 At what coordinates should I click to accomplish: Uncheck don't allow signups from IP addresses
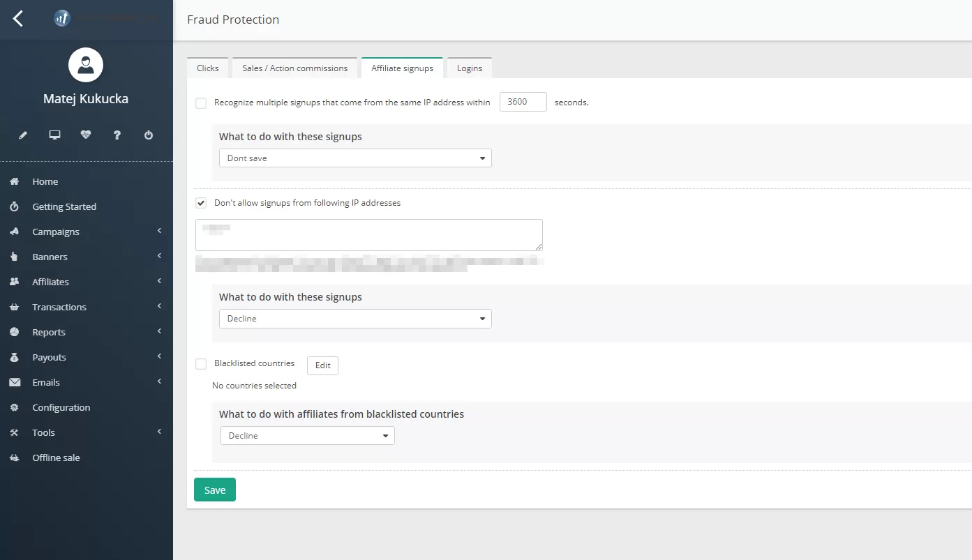[201, 203]
